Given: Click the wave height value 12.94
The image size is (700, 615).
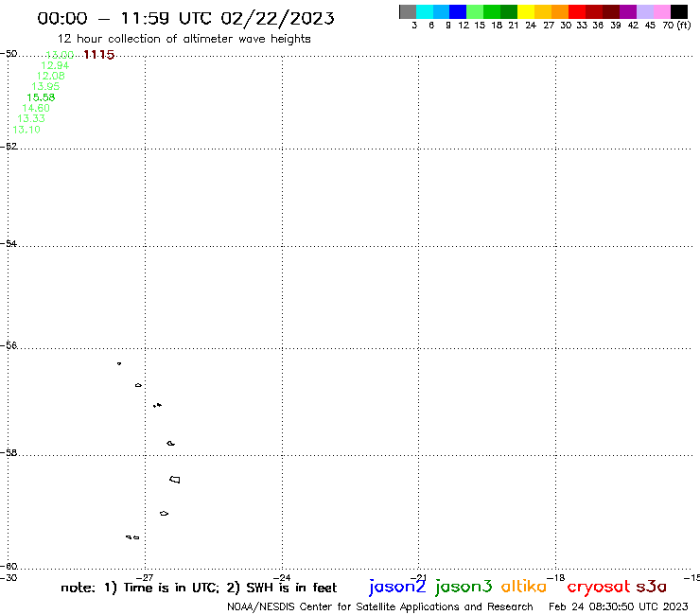Looking at the screenshot, I should 55,65.
